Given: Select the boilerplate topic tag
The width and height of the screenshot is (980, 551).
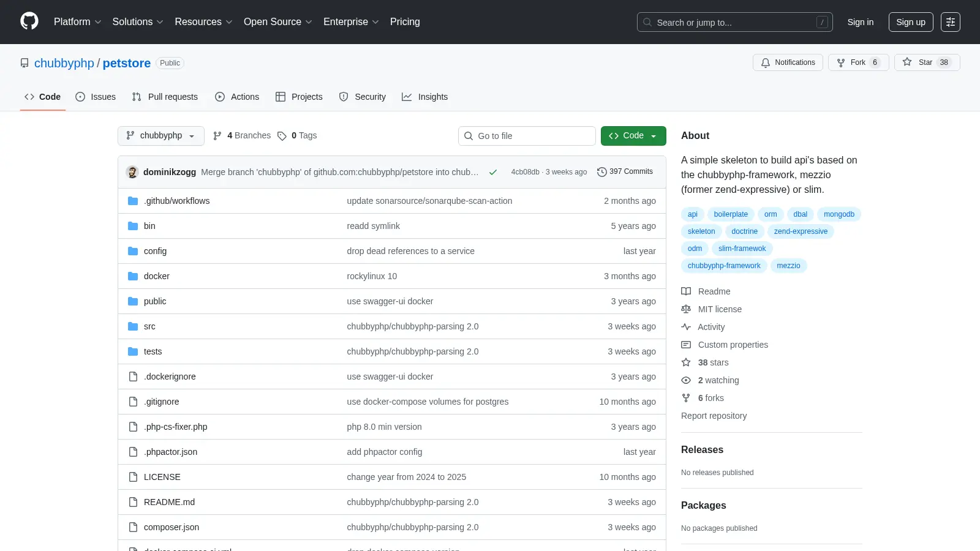Looking at the screenshot, I should tap(731, 214).
